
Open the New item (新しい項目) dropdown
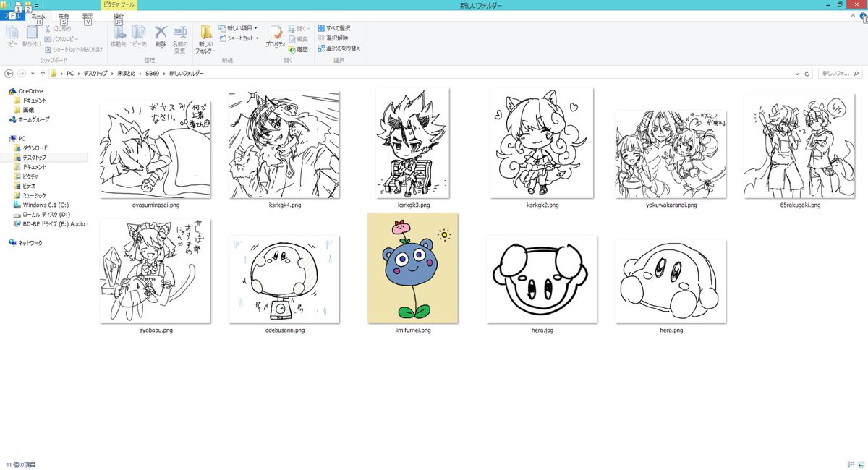coord(237,29)
